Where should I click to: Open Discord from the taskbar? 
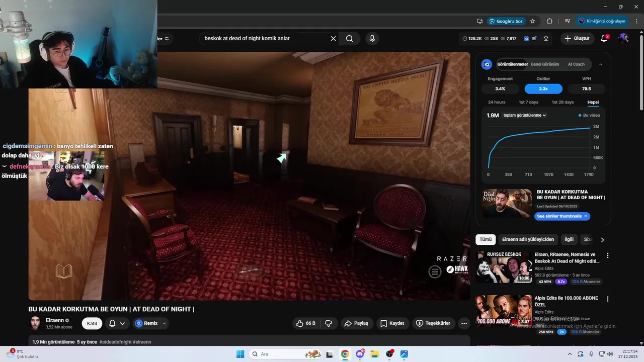[x=360, y=354]
